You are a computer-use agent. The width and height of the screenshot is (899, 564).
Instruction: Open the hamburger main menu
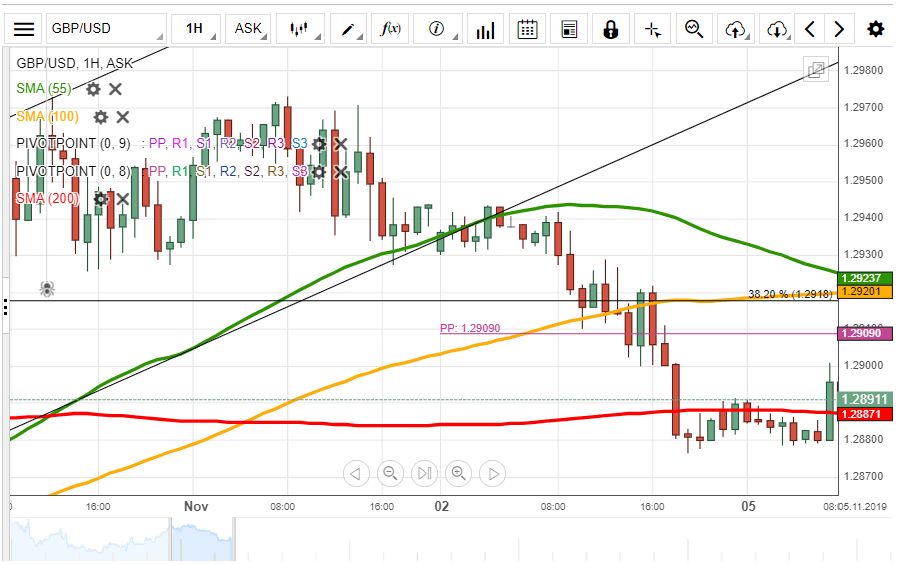pyautogui.click(x=24, y=29)
